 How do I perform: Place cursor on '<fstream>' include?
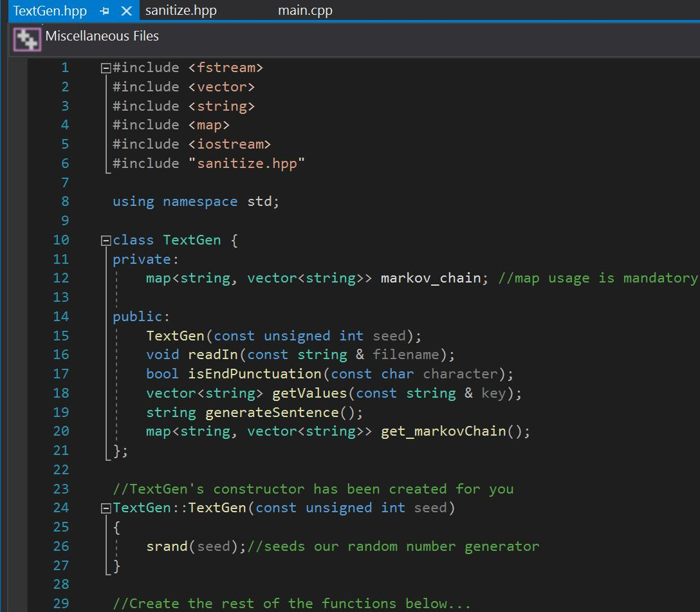(x=225, y=68)
